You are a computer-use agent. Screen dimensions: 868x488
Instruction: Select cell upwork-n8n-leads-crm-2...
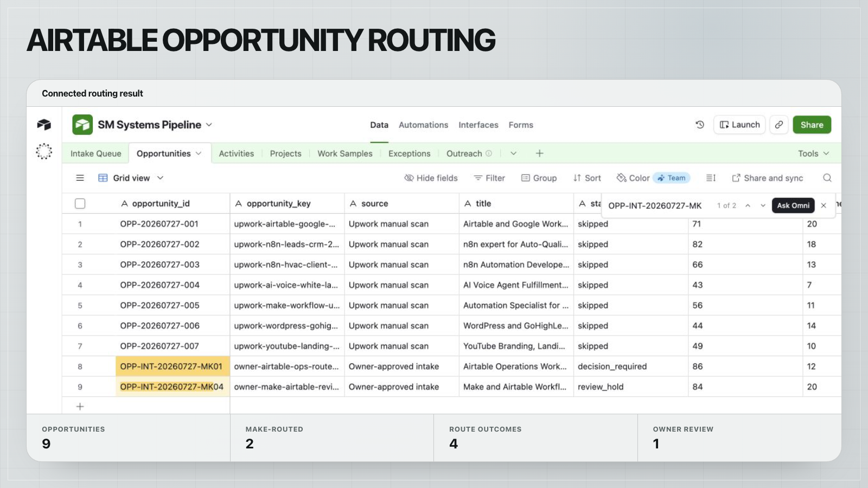[x=287, y=244]
